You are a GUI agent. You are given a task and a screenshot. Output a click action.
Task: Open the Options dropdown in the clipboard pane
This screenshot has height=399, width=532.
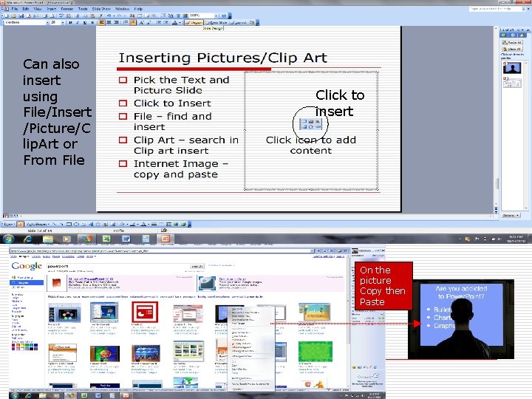point(511,216)
